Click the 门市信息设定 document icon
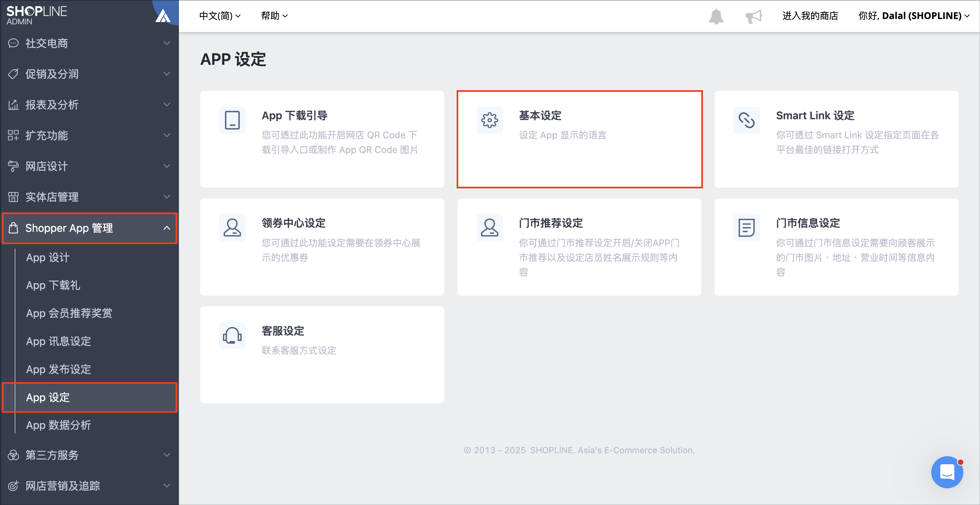The width and height of the screenshot is (980, 505). point(746,227)
